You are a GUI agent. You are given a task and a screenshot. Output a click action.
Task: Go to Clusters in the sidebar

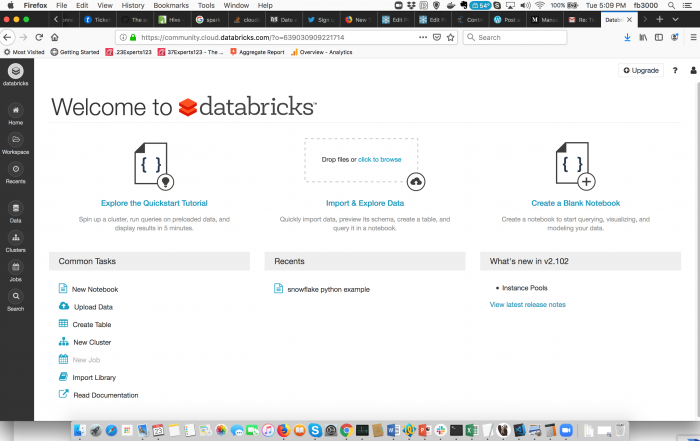[x=15, y=239]
